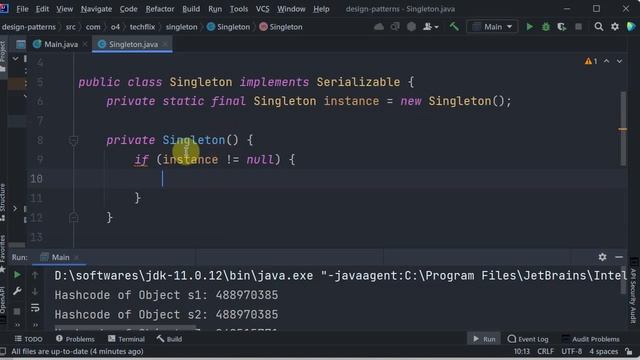Open IDE settings gear in top toolbar
This screenshot has height=360, width=640.
click(615, 27)
